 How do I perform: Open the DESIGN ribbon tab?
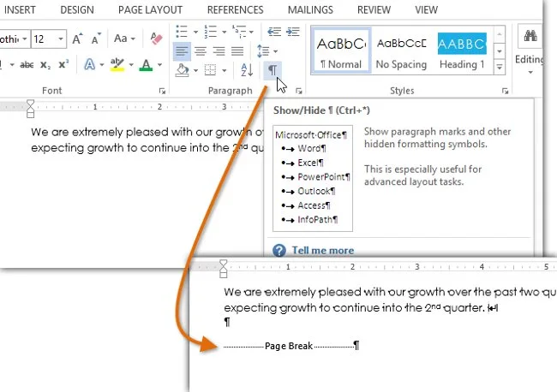click(x=77, y=10)
